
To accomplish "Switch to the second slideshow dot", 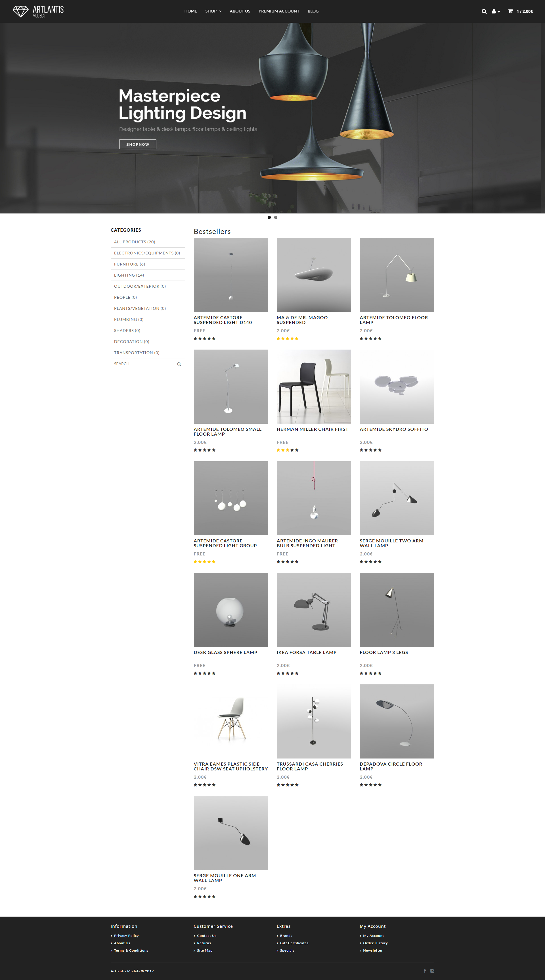I will (x=276, y=217).
